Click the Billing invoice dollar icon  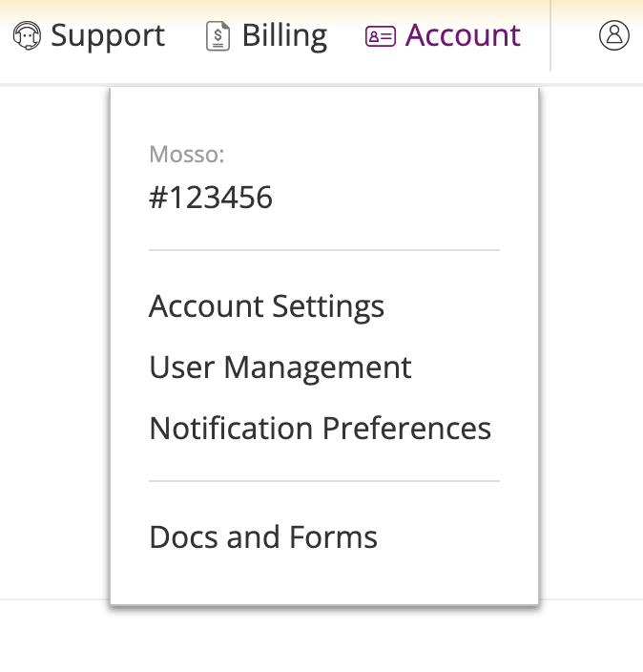pos(218,36)
